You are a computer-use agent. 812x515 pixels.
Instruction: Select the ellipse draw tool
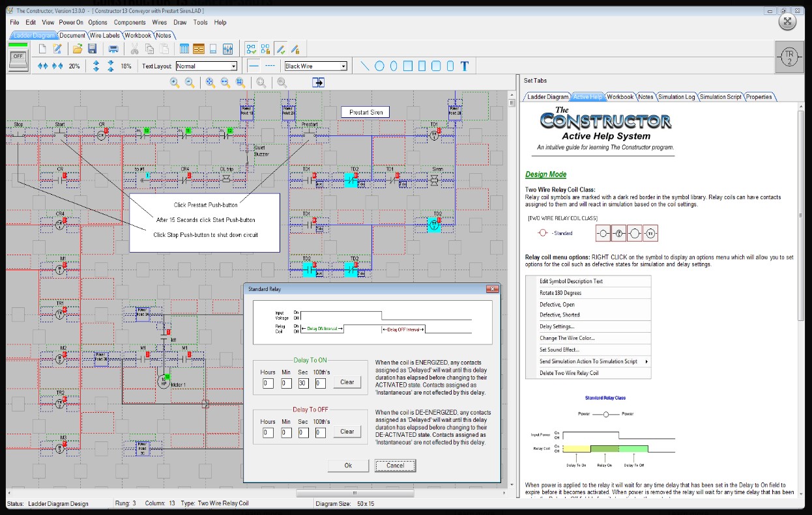tap(392, 66)
